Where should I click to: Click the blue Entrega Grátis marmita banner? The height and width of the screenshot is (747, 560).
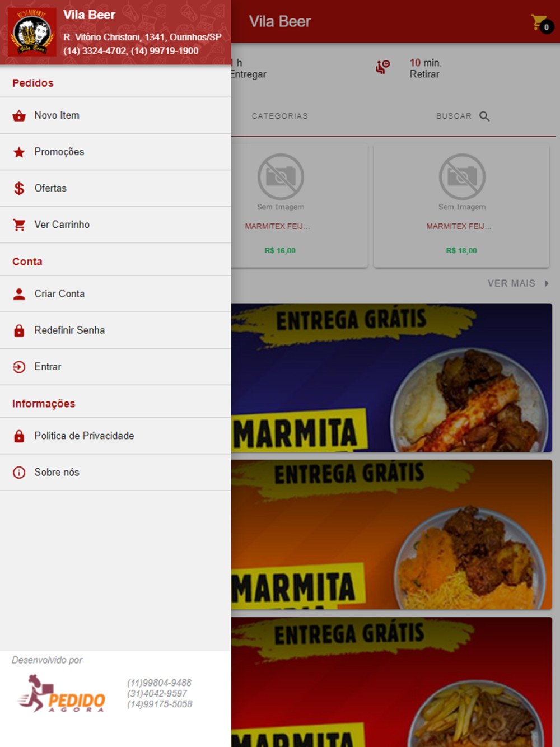391,377
